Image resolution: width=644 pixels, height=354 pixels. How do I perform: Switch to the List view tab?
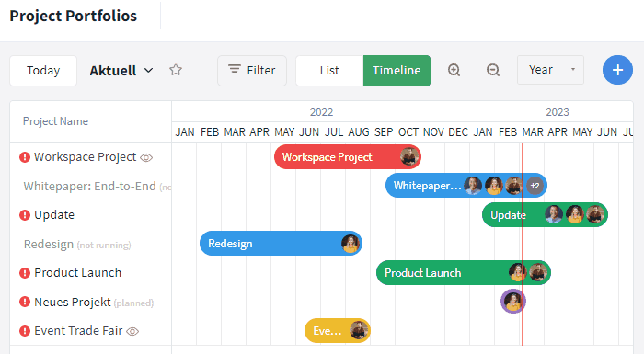coord(329,71)
